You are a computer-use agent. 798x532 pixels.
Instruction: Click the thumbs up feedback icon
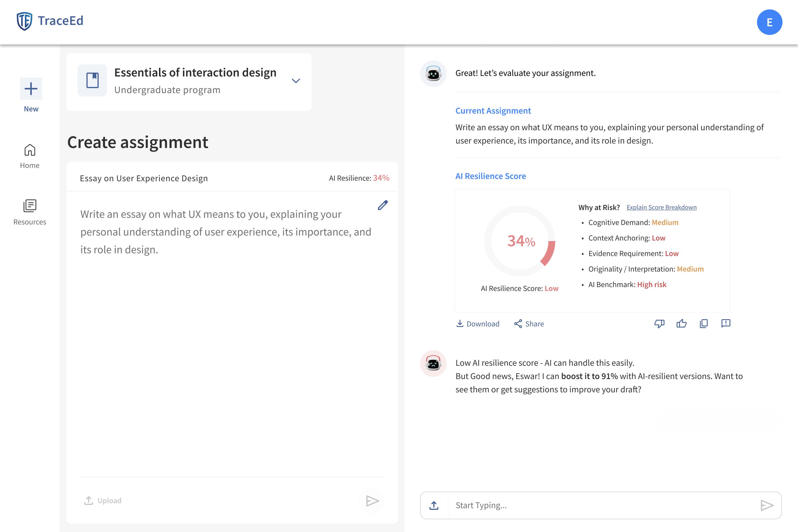(x=681, y=323)
